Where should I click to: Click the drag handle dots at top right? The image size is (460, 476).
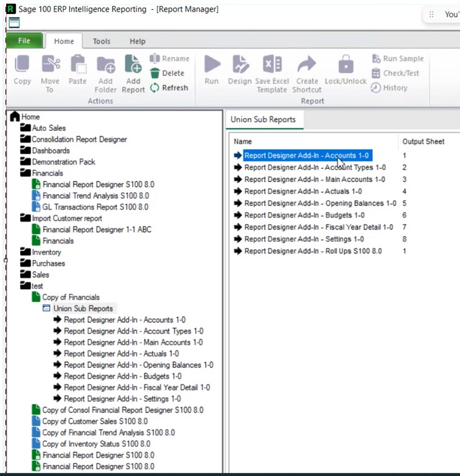tap(431, 14)
